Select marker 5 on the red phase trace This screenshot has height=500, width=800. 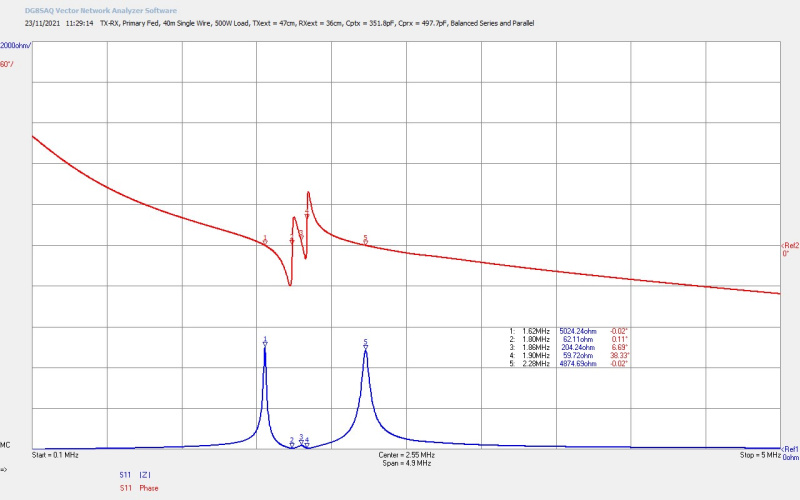coord(366,240)
